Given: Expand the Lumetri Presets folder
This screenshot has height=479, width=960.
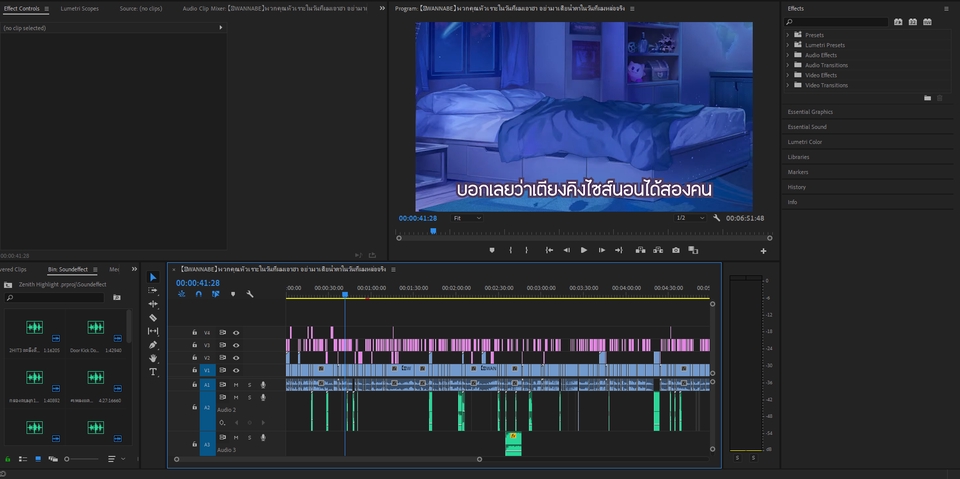Looking at the screenshot, I should pos(787,45).
